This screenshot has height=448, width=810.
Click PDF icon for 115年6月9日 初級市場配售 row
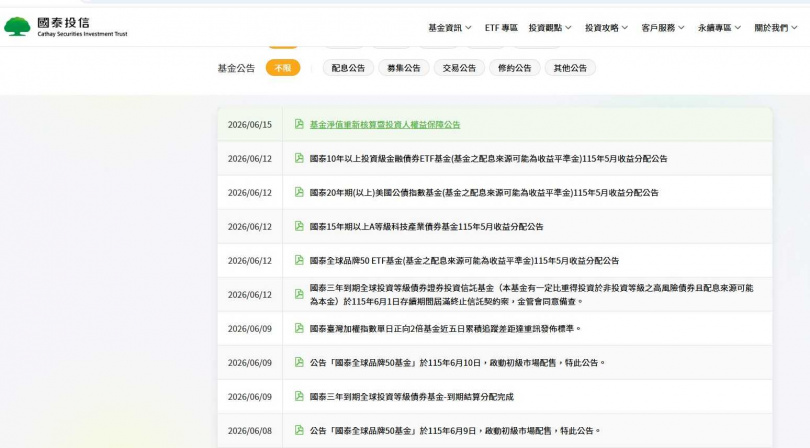pyautogui.click(x=299, y=430)
